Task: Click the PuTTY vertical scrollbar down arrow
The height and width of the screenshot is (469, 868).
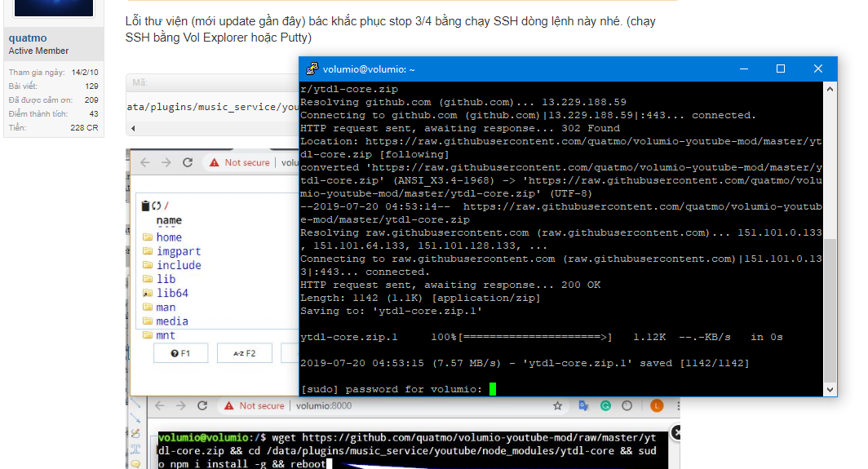Action: 830,390
